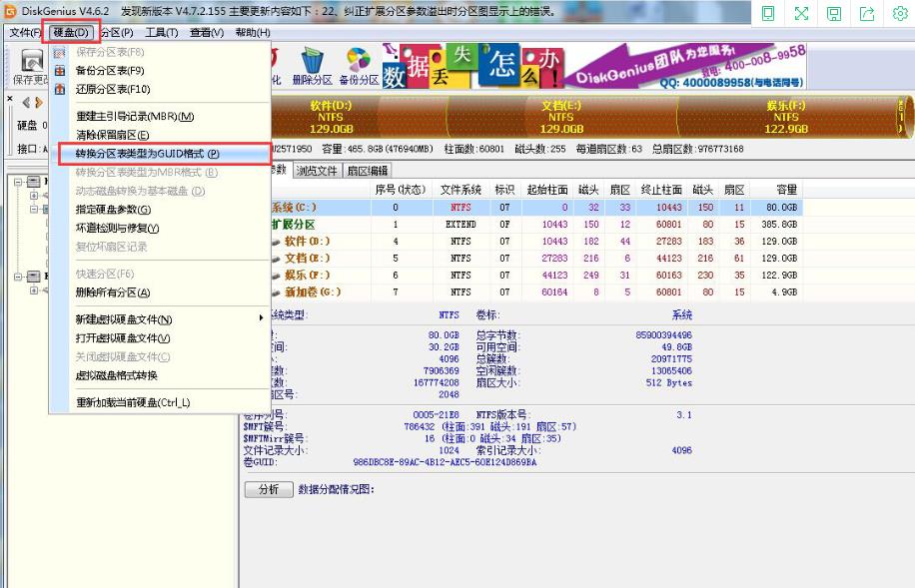The image size is (915, 588).
Task: Click the total bytes value 85900394496
Action: [664, 334]
